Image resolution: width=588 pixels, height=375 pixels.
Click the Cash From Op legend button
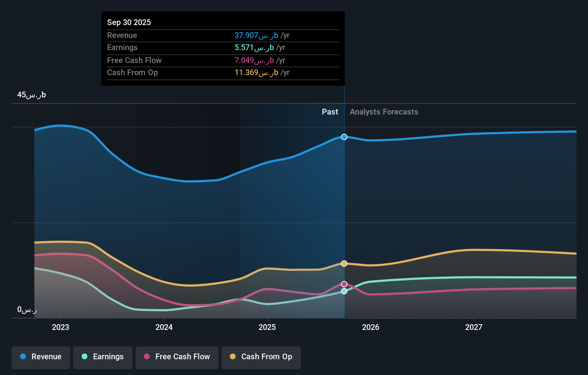[x=261, y=357]
